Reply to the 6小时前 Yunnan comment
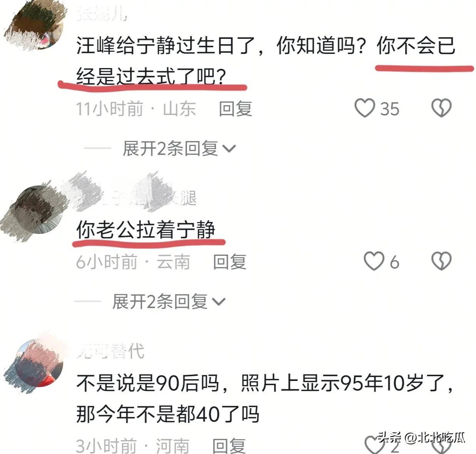This screenshot has height=454, width=476. (230, 262)
